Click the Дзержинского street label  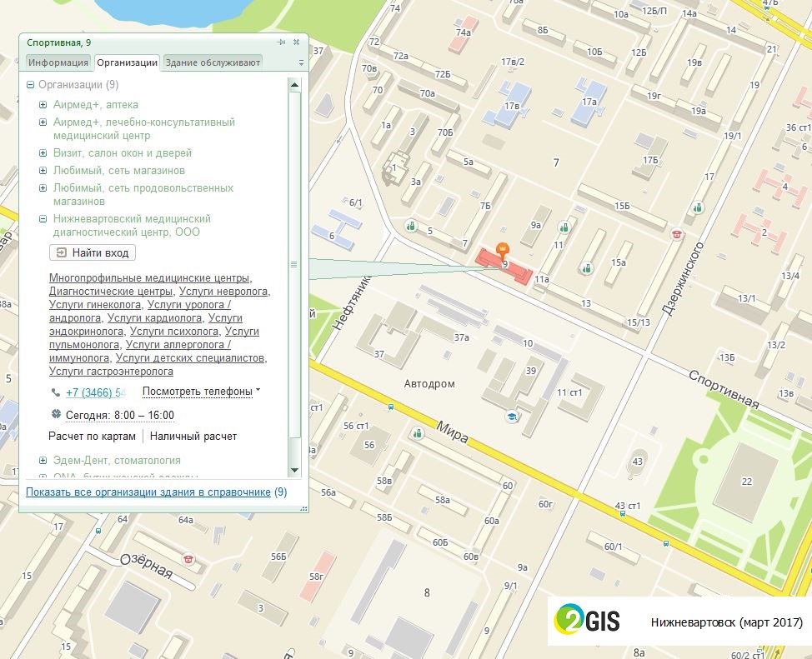click(x=683, y=278)
